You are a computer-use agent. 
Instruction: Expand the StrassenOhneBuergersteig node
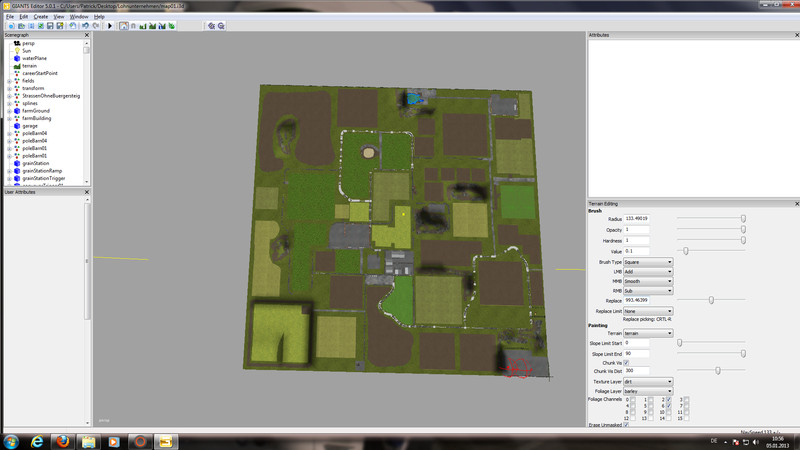point(9,96)
